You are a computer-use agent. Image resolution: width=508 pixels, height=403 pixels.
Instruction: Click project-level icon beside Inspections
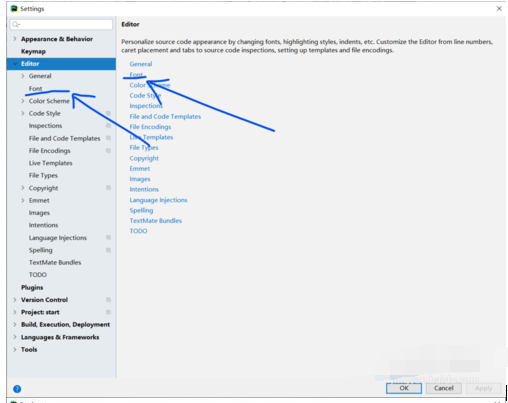(108, 126)
